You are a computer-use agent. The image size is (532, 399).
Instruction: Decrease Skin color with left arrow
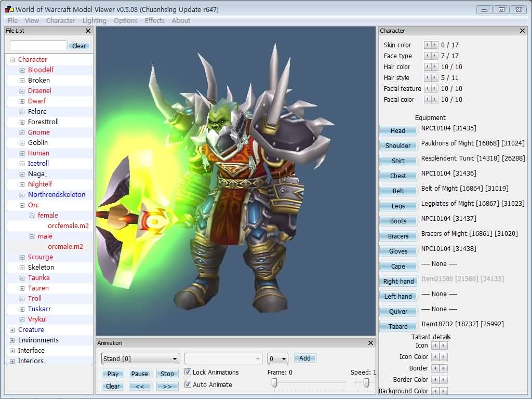point(428,45)
